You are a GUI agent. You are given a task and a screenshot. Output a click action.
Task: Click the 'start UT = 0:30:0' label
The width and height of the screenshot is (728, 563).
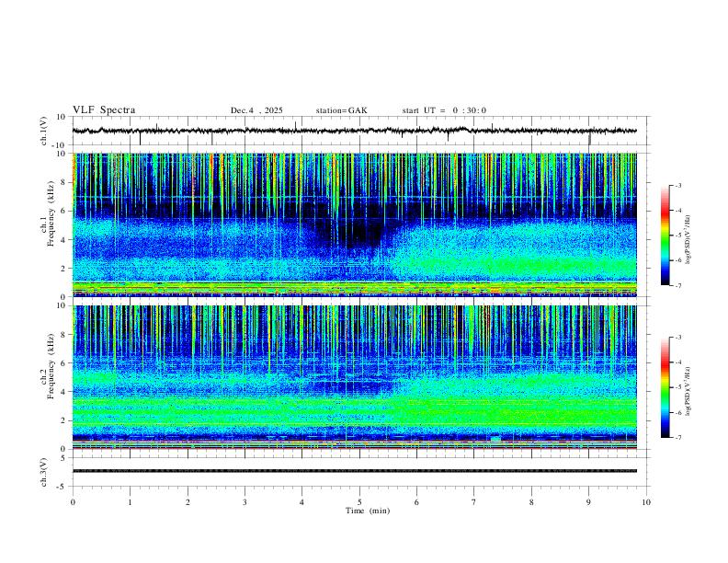click(444, 110)
